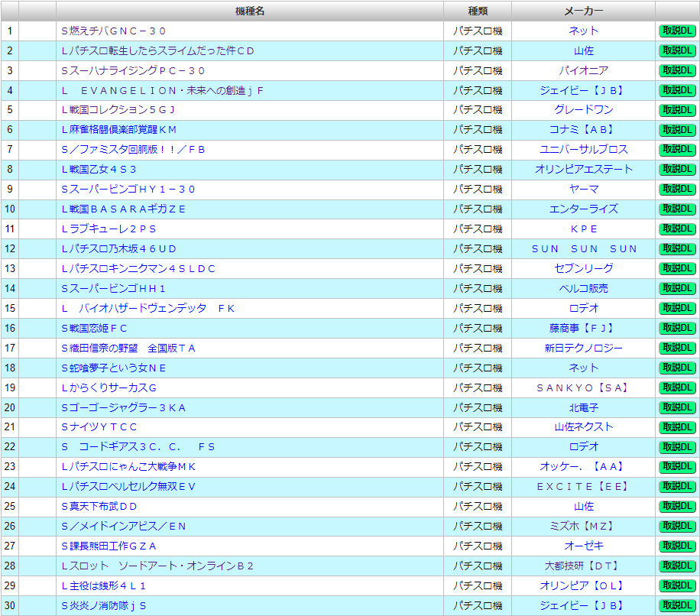Open the Ｓゴーゴージャグラー３ＫＡ link
This screenshot has width=700, height=616.
pos(123,408)
